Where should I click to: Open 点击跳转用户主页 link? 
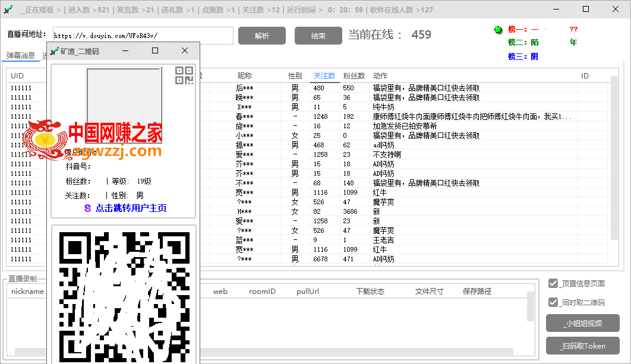click(x=131, y=208)
